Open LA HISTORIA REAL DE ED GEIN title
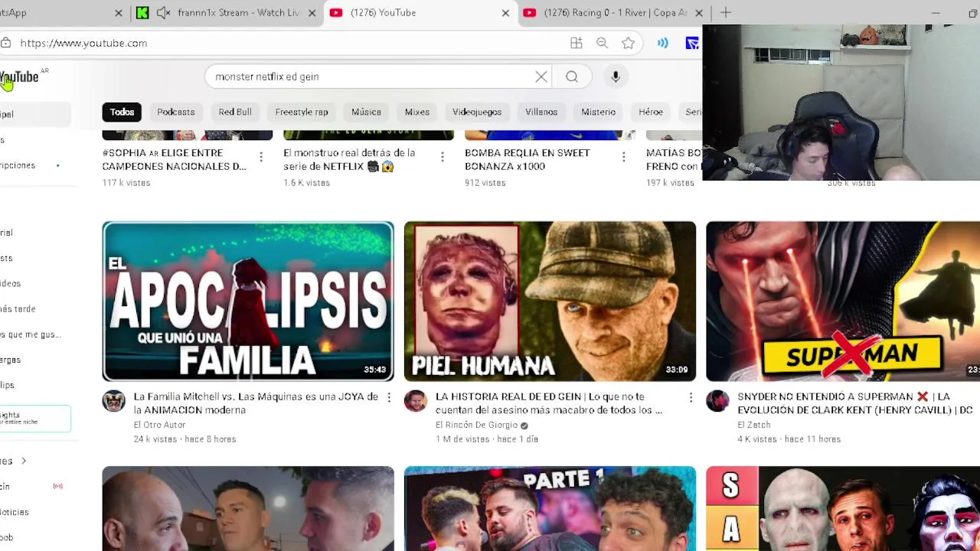Screen dimensions: 980x551 549,403
